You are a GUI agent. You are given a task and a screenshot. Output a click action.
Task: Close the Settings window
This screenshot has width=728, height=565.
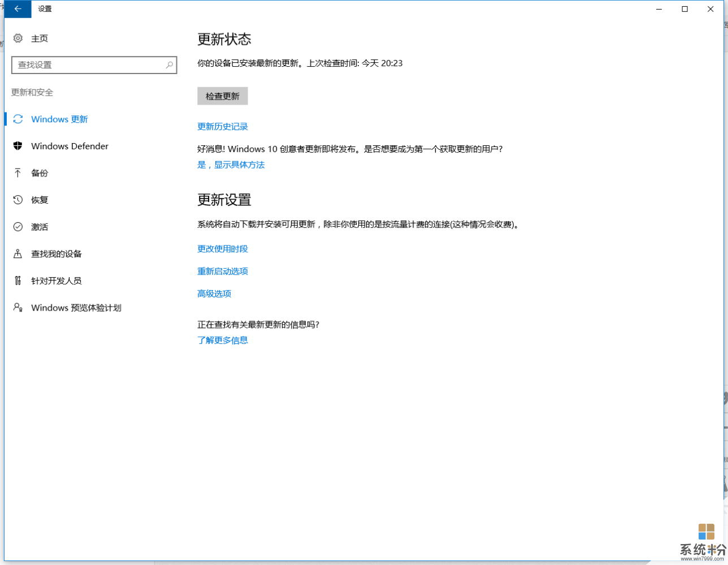pyautogui.click(x=710, y=9)
